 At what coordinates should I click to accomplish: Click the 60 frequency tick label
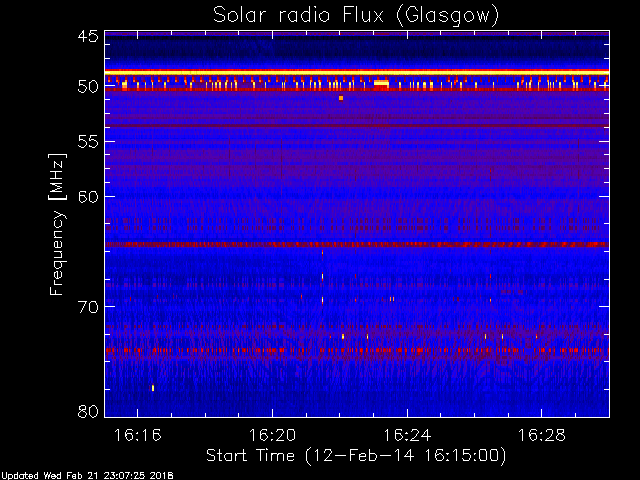pyautogui.click(x=88, y=197)
